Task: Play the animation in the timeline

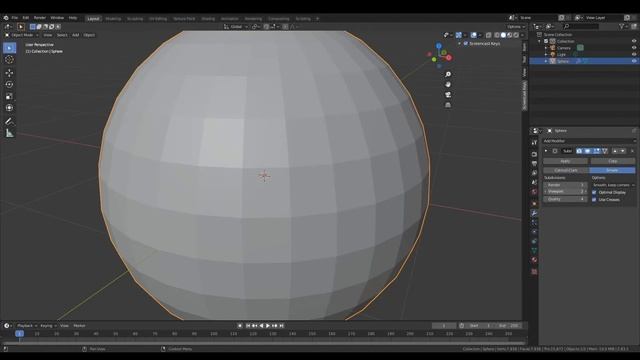Action: pyautogui.click(x=268, y=326)
